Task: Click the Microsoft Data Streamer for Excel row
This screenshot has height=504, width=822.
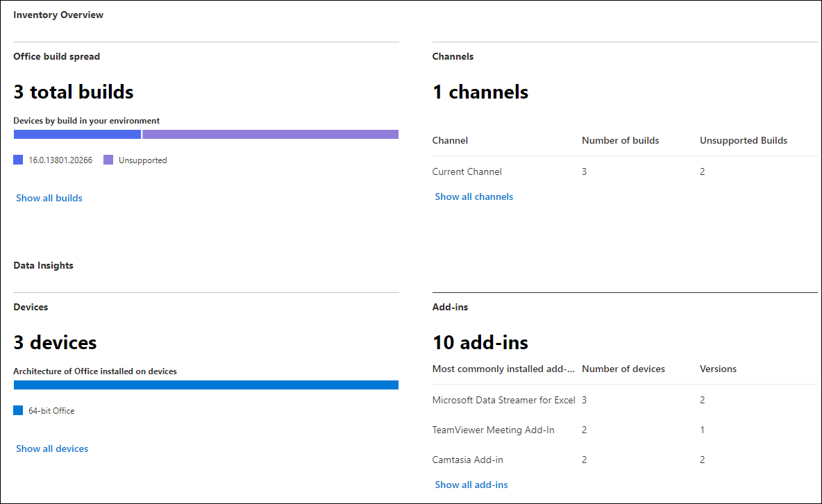Action: 624,400
